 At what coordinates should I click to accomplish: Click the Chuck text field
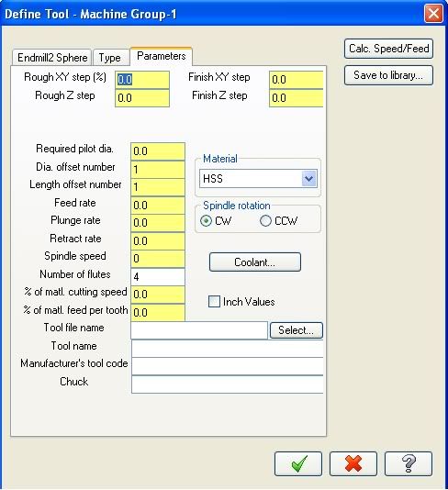click(228, 384)
